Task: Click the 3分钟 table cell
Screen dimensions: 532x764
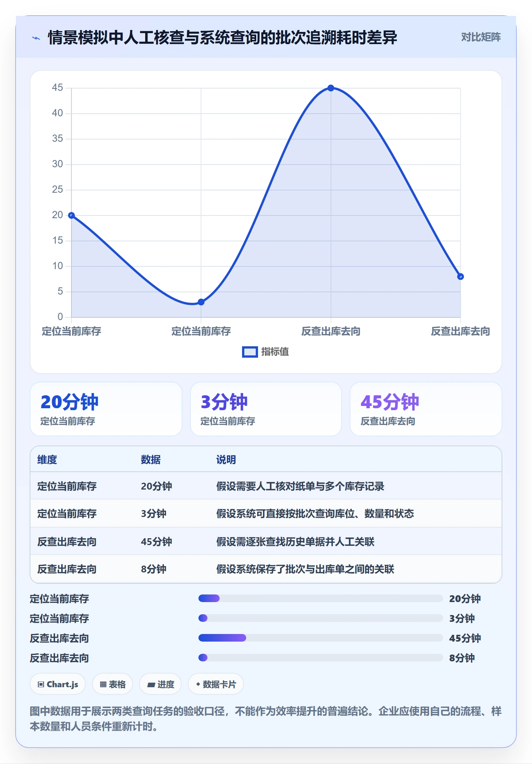Action: click(x=154, y=514)
